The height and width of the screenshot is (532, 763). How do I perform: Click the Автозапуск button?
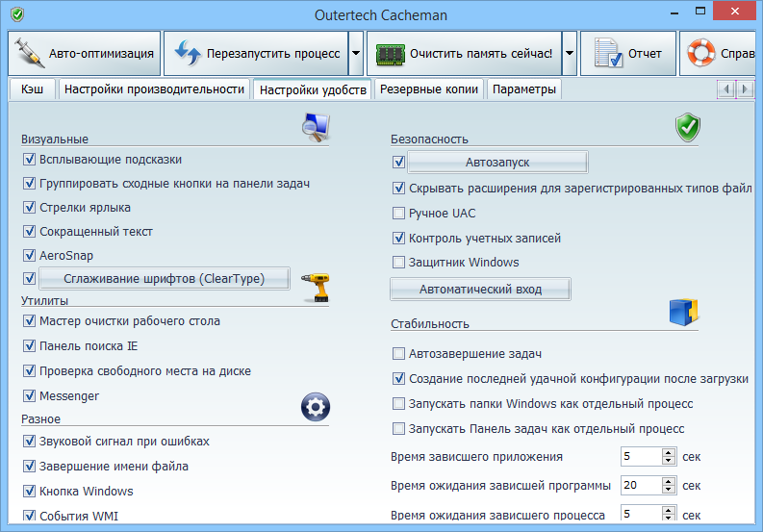tap(497, 162)
